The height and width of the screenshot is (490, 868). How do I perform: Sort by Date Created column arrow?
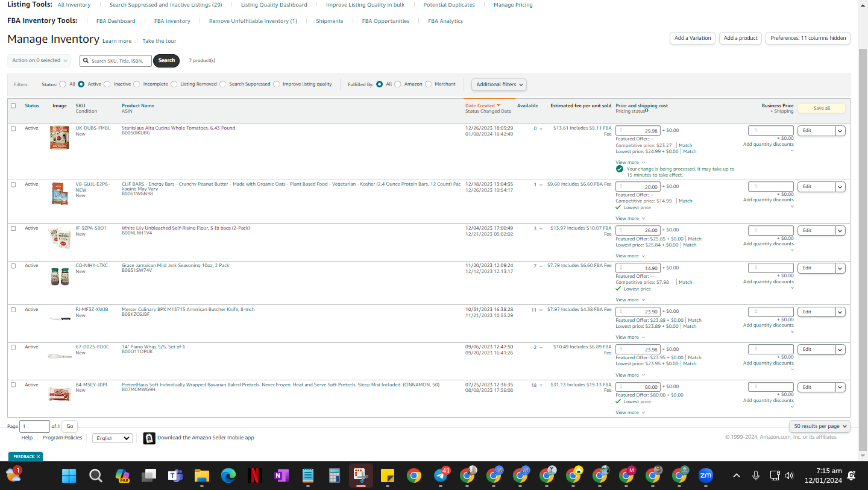(x=498, y=105)
